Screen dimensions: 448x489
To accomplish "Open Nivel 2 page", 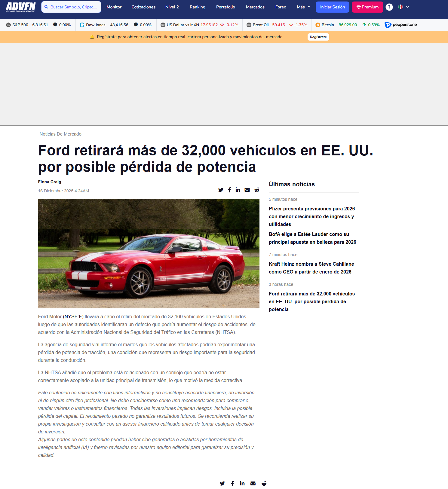I will pyautogui.click(x=172, y=7).
